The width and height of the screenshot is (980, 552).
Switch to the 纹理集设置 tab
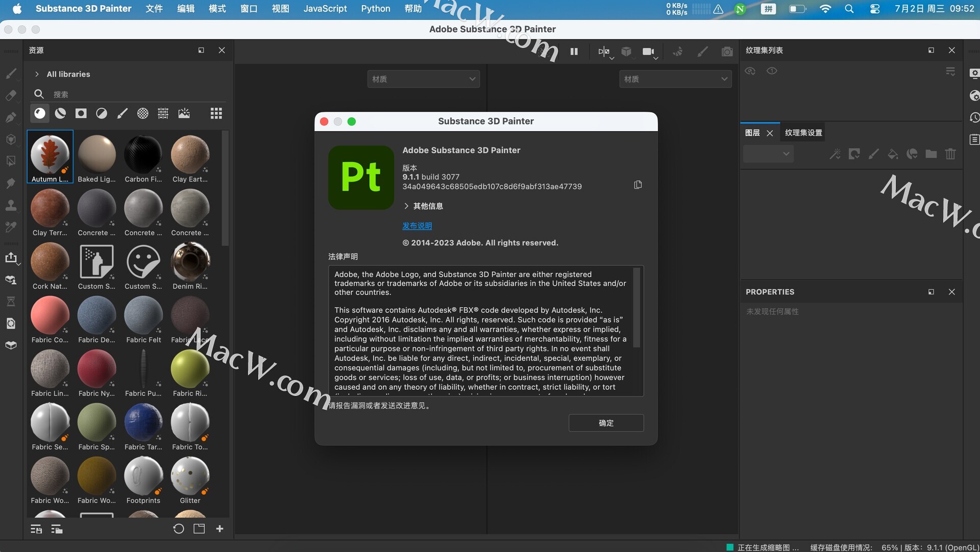pos(803,133)
